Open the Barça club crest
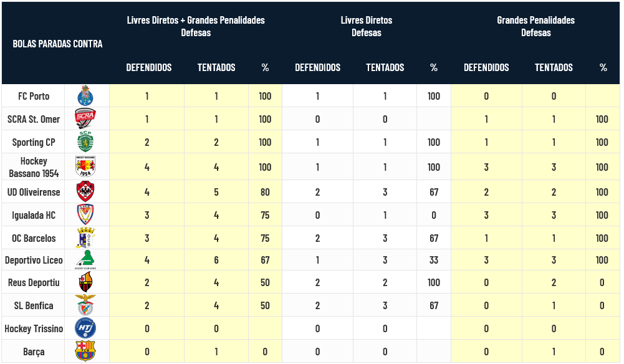The width and height of the screenshot is (624, 364). point(85,352)
